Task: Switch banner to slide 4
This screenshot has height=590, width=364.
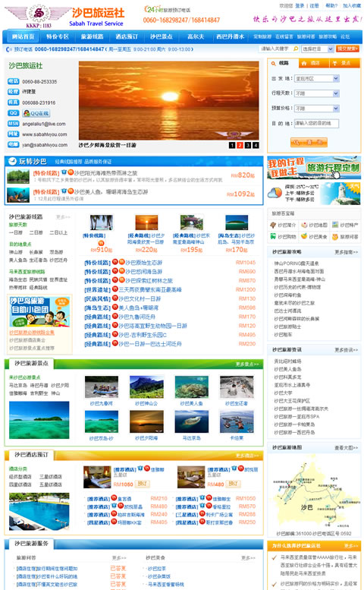Action: pos(256,145)
